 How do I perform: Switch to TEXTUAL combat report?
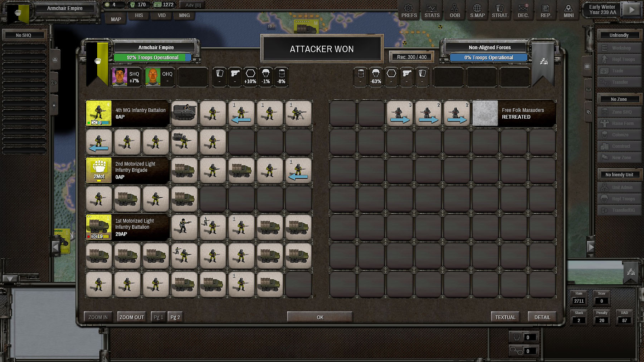(505, 317)
